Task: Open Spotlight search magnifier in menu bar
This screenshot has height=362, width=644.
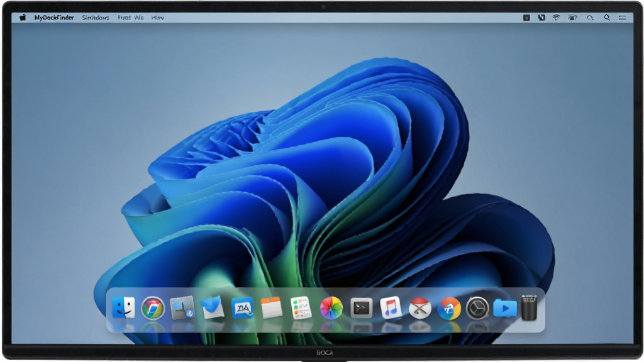Action: click(x=607, y=18)
